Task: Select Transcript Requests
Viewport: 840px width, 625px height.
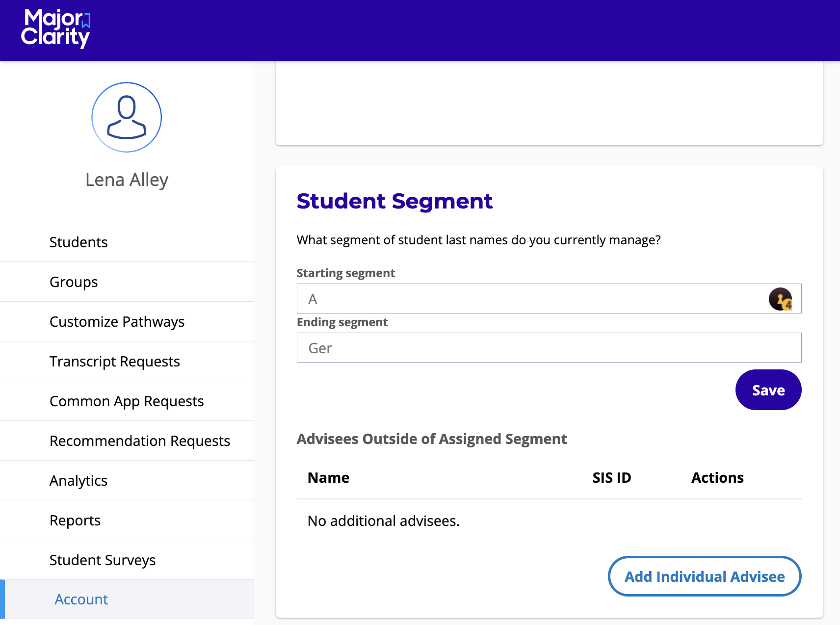Action: click(x=115, y=361)
